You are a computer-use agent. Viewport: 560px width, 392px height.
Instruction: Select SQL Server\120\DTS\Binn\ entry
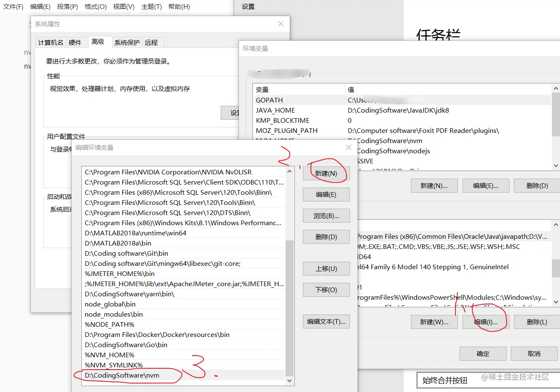184,213
